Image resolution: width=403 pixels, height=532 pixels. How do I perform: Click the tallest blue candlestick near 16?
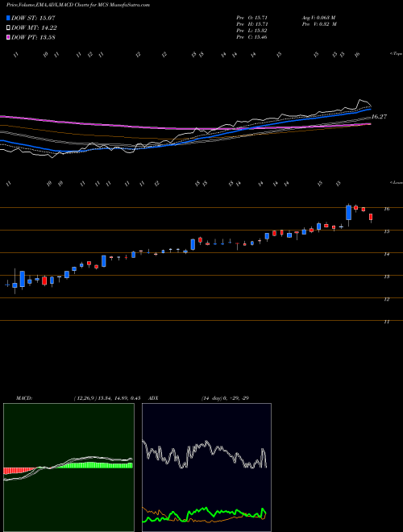pos(348,213)
